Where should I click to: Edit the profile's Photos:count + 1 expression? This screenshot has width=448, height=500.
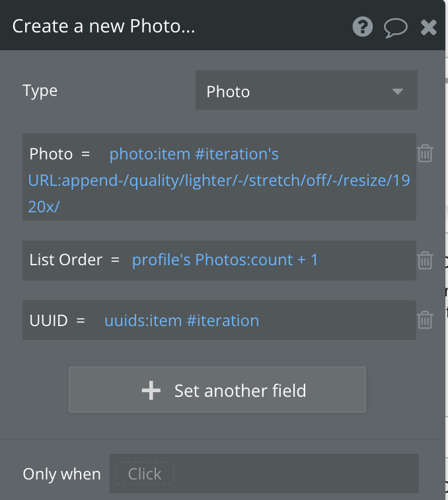pos(225,260)
